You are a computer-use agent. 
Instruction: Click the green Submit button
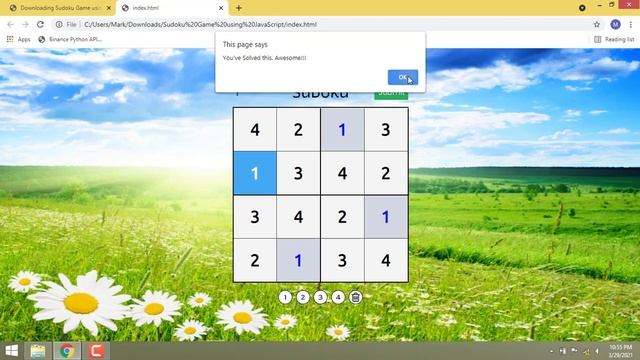pyautogui.click(x=391, y=95)
